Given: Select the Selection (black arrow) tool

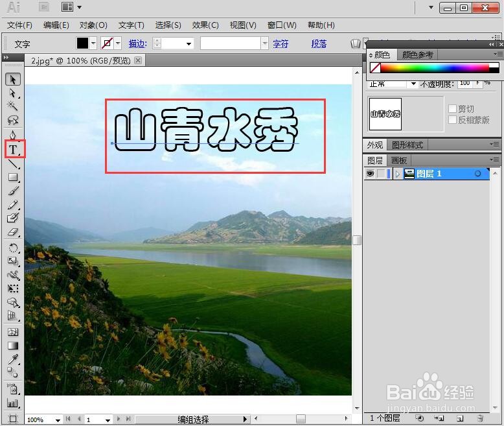Looking at the screenshot, I should [x=13, y=80].
